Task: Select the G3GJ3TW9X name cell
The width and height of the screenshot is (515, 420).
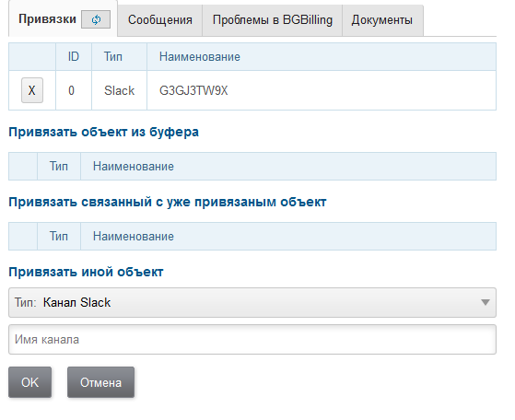Action: [x=322, y=90]
